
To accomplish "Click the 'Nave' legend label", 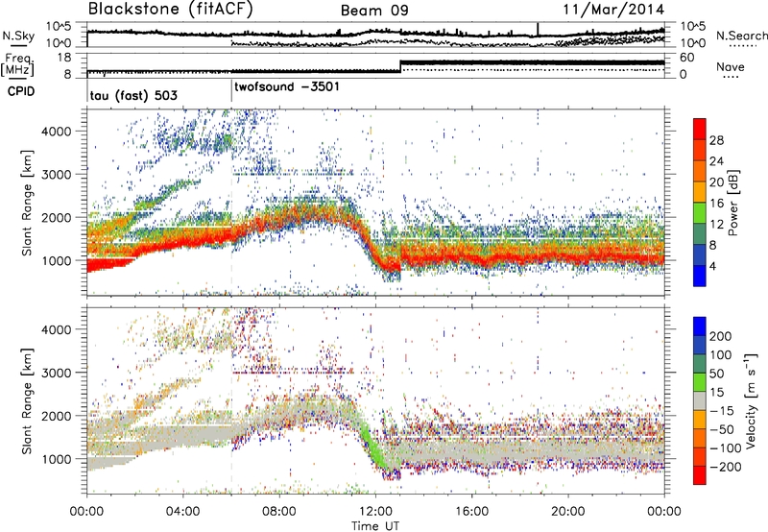I will pos(730,66).
